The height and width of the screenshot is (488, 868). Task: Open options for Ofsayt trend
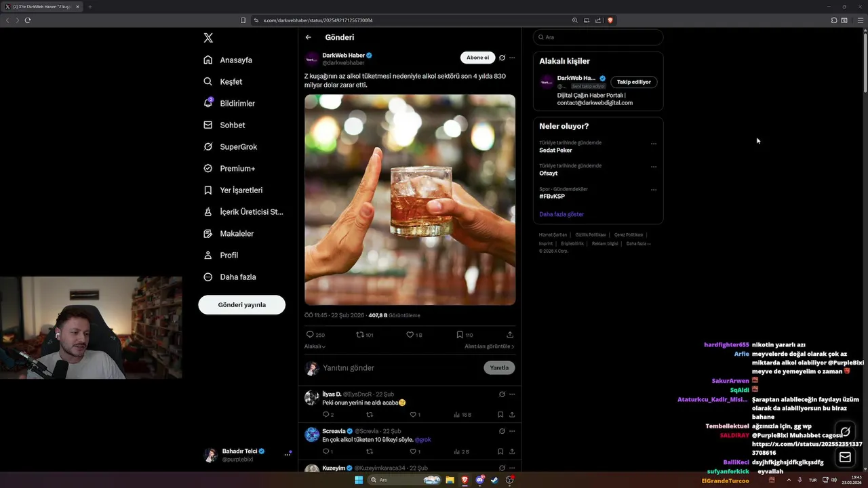point(654,167)
